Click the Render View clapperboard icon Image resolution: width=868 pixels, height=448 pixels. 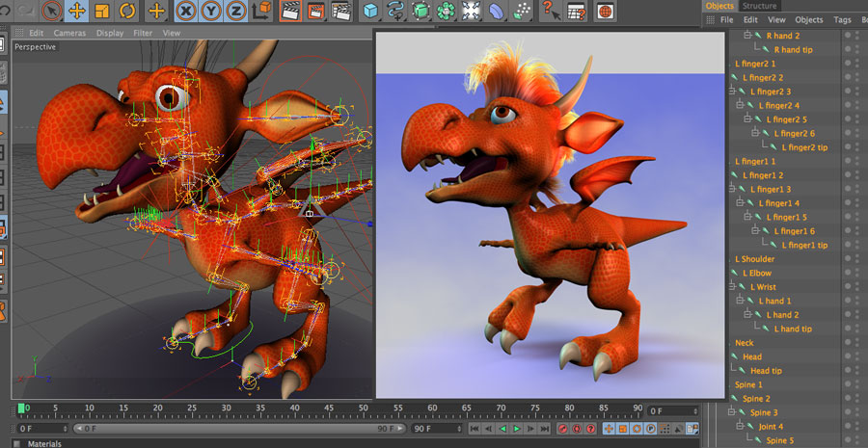pyautogui.click(x=288, y=12)
